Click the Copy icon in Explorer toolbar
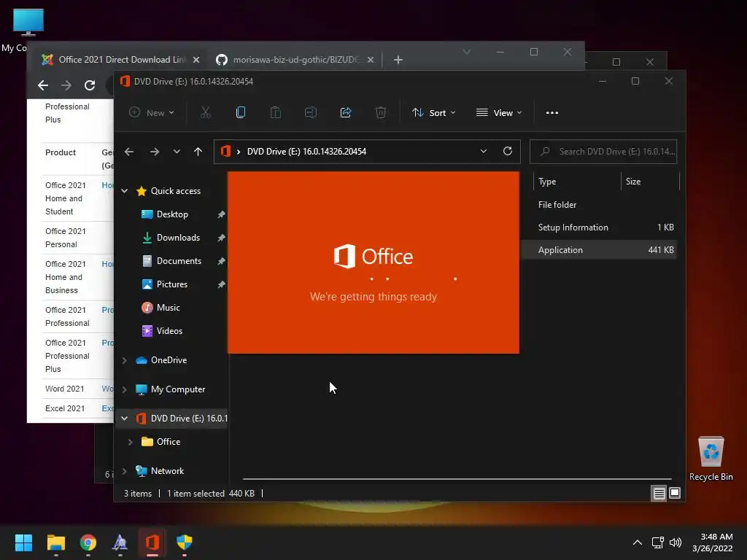Screen dimensions: 747x560 click(x=241, y=112)
